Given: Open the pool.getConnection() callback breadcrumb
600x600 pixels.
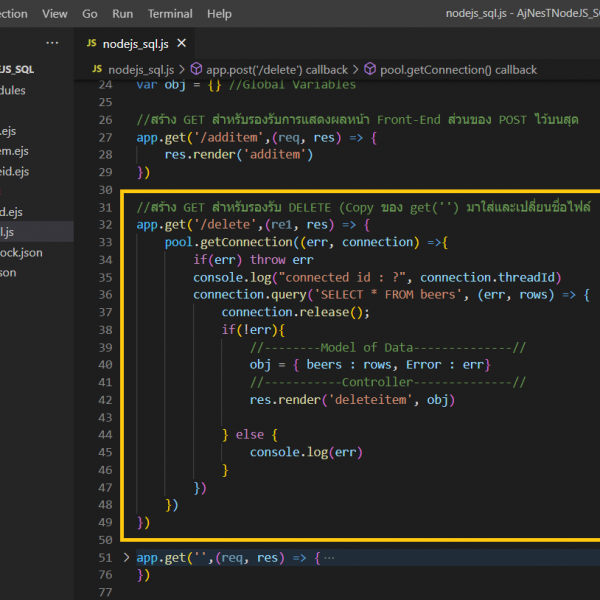Looking at the screenshot, I should [x=458, y=70].
